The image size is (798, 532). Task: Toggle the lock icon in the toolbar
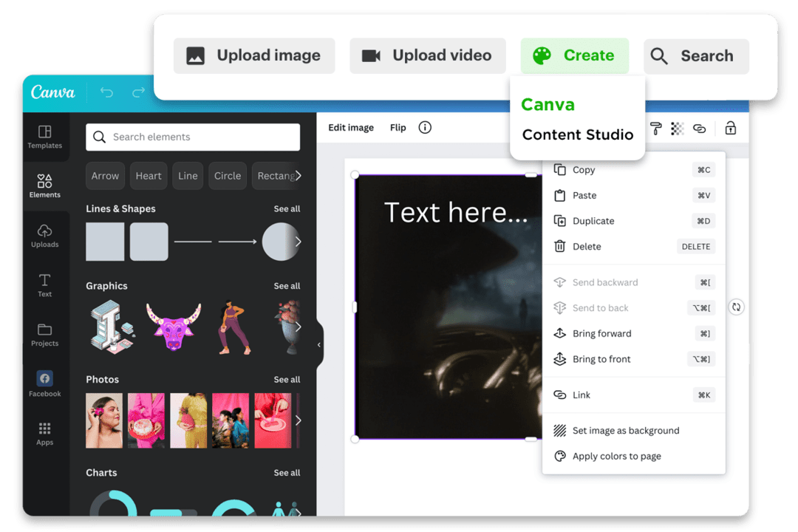[730, 128]
